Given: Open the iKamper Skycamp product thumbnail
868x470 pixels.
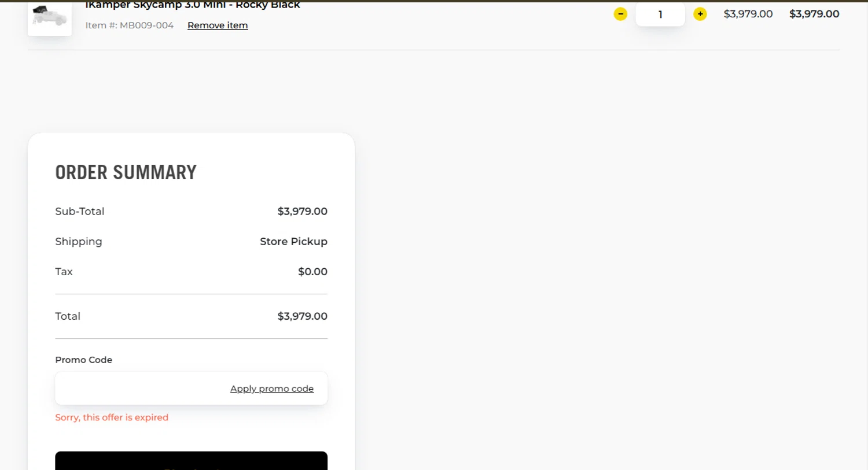Looking at the screenshot, I should point(50,17).
